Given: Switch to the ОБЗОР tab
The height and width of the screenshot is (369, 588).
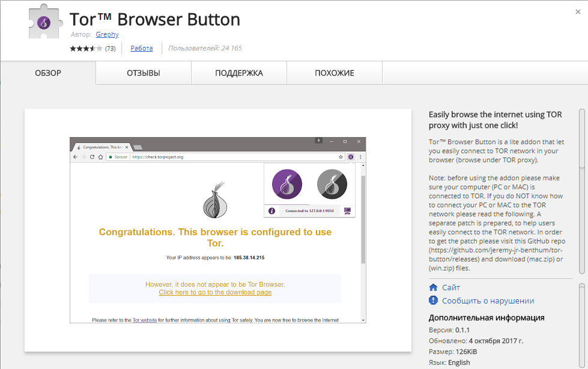Looking at the screenshot, I should (x=48, y=73).
